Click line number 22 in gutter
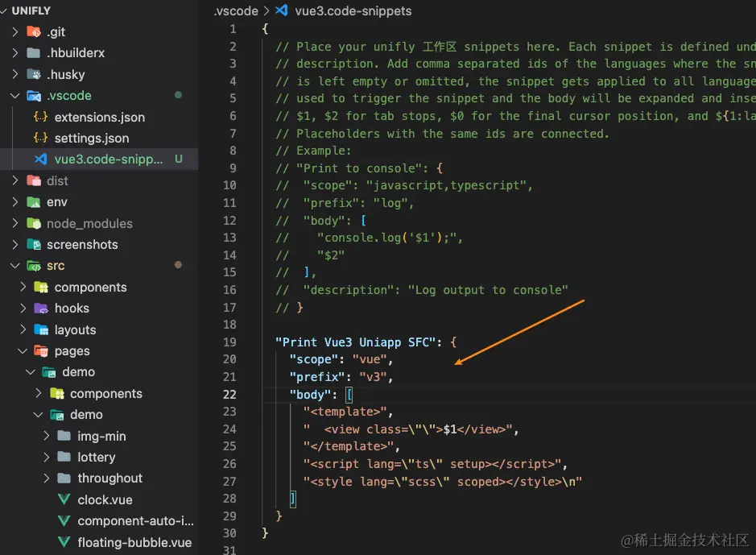Viewport: 756px width, 555px height. [229, 395]
